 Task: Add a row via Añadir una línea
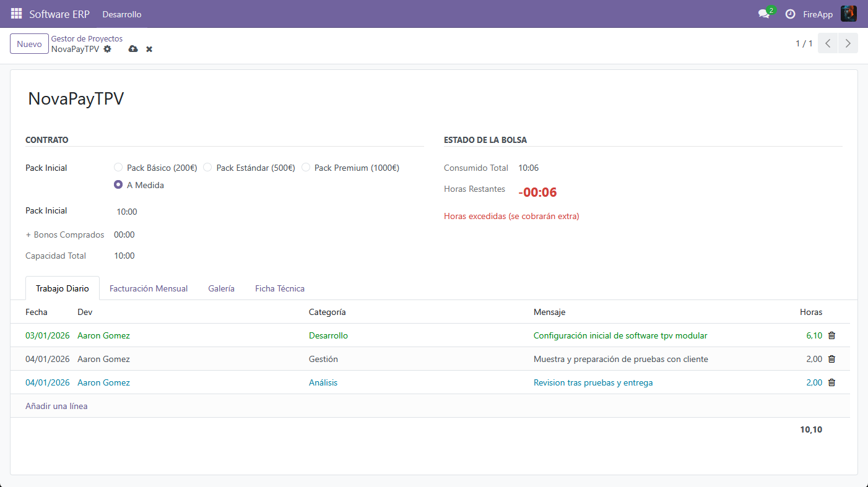56,406
